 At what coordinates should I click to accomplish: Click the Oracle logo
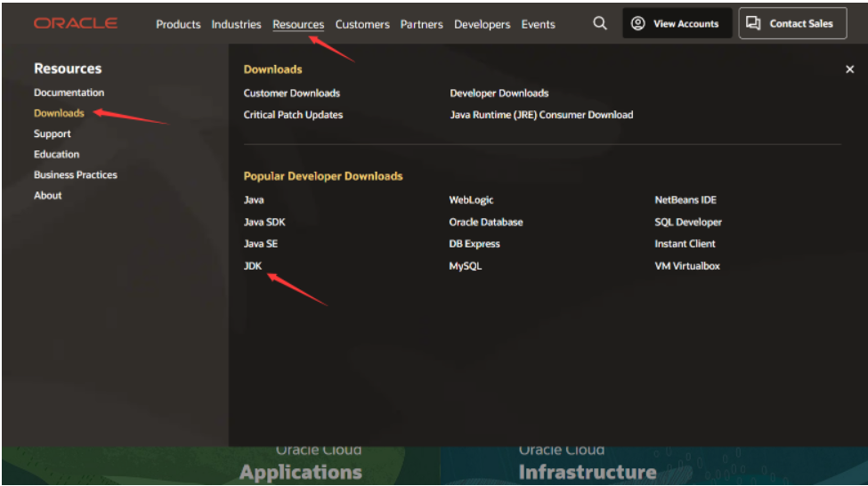pos(76,24)
